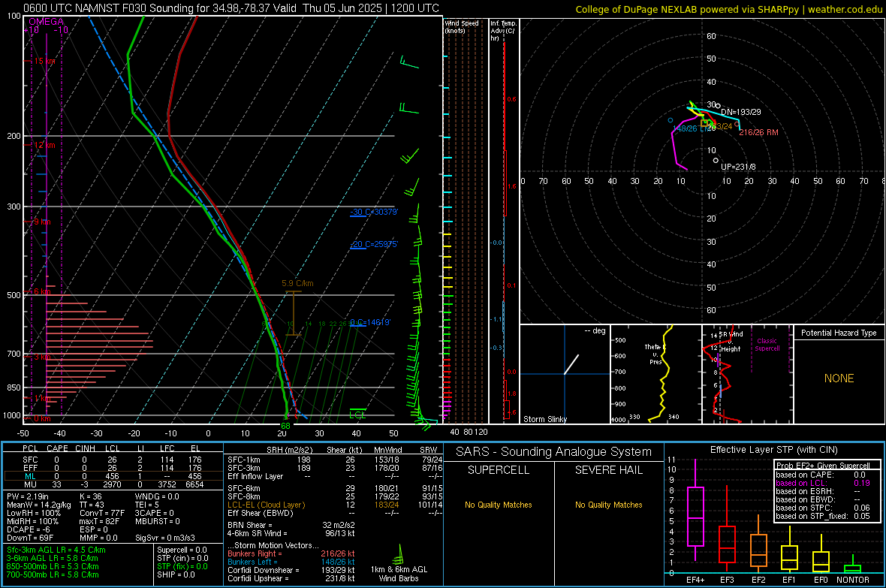This screenshot has width=886, height=588.
Task: Select the 'MU' parcel row
Action: 113,484
